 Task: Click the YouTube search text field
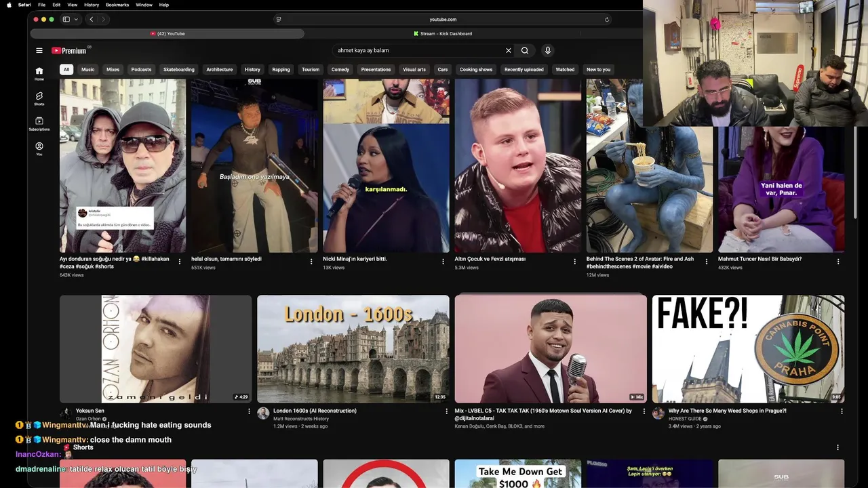pyautogui.click(x=419, y=50)
